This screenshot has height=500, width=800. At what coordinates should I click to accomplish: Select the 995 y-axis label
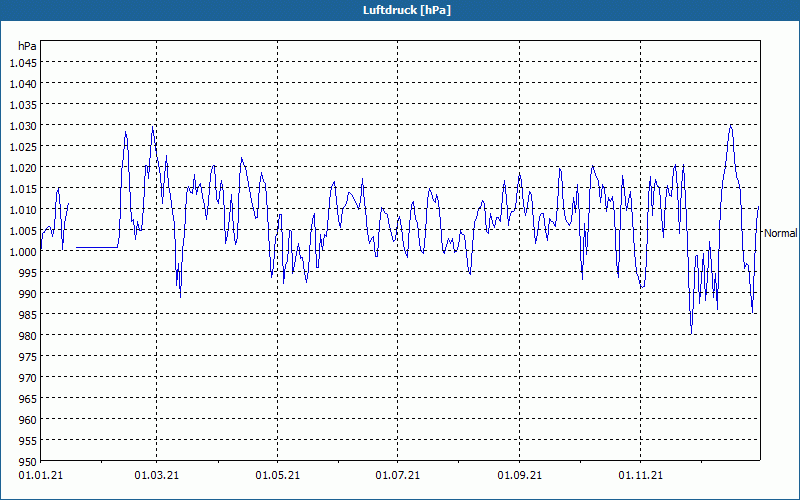click(28, 273)
